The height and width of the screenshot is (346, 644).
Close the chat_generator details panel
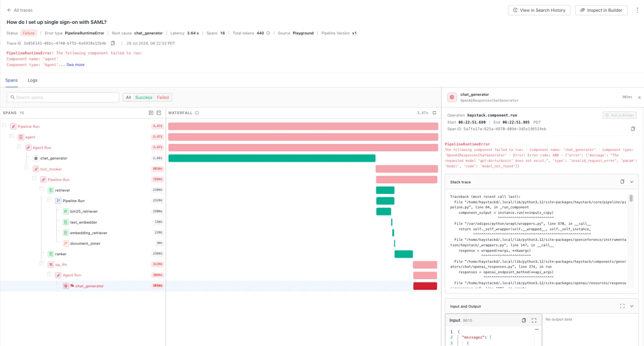[x=639, y=97]
